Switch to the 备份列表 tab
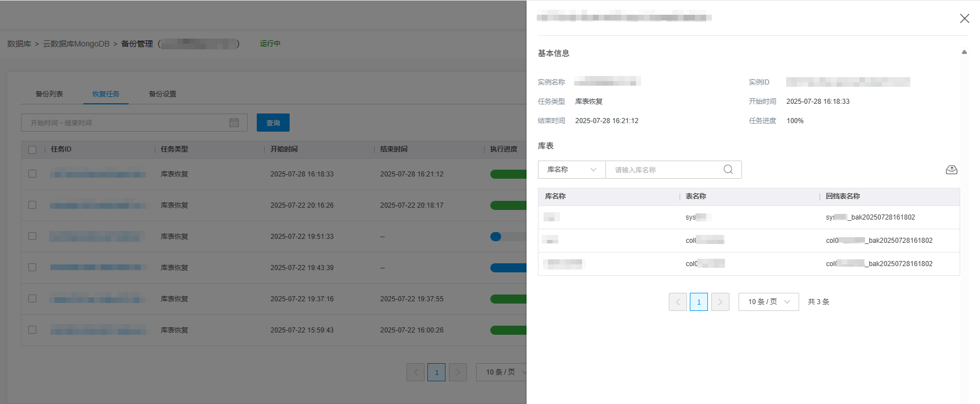This screenshot has width=980, height=404. [49, 94]
